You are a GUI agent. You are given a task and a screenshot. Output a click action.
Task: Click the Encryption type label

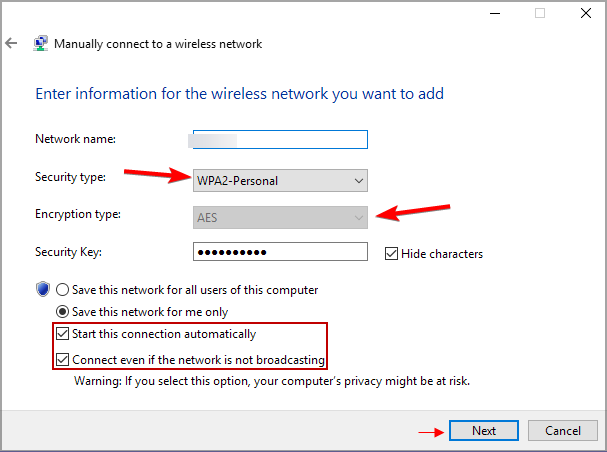coord(76,214)
